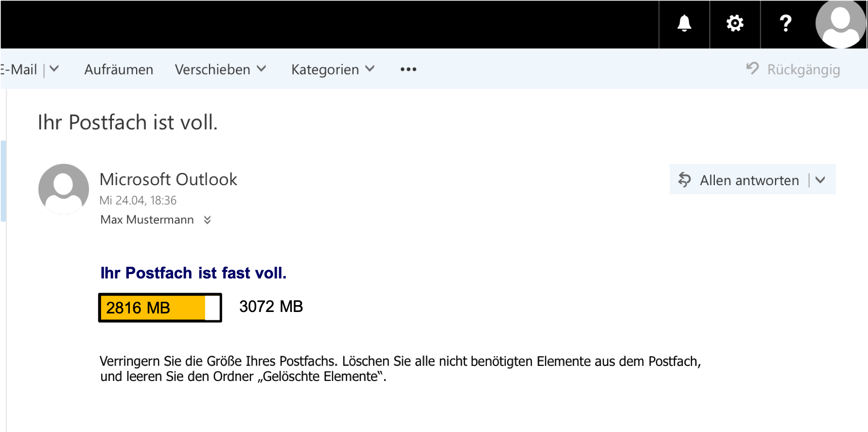
Task: Expand recipient details next to Max Mustermann
Action: 207,220
